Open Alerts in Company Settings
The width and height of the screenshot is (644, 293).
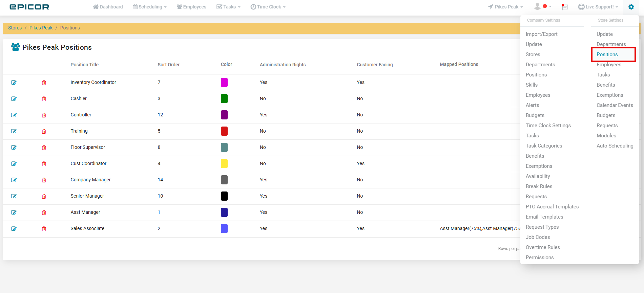[x=532, y=105]
